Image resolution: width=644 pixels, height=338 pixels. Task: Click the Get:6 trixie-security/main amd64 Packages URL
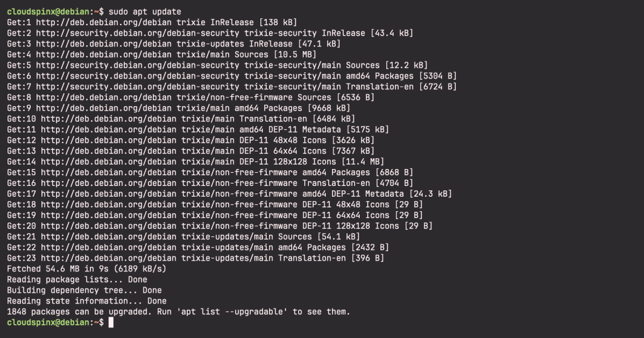pos(138,76)
